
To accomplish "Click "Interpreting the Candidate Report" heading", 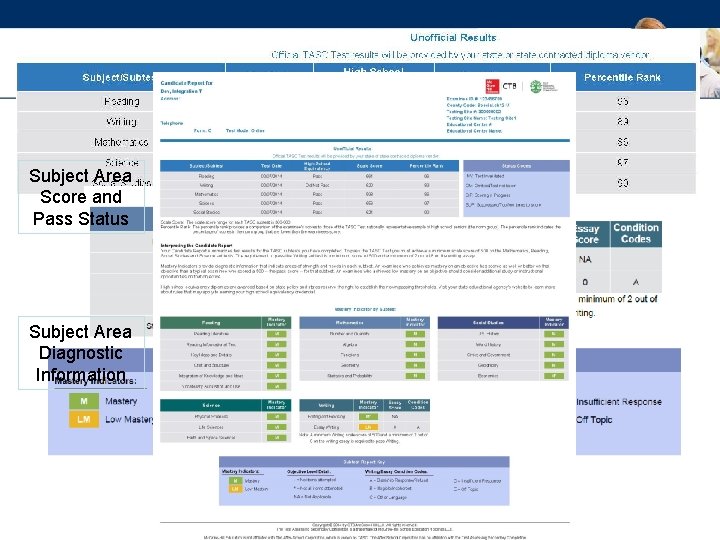I will 196,246.
